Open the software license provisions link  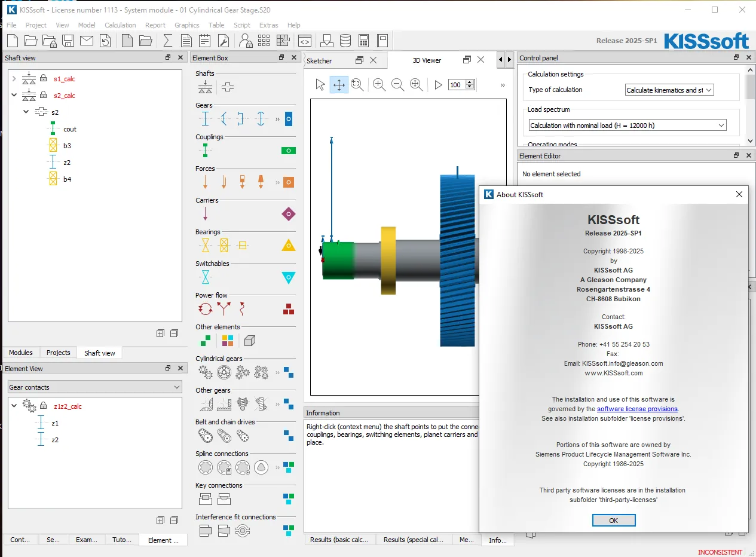coord(637,409)
